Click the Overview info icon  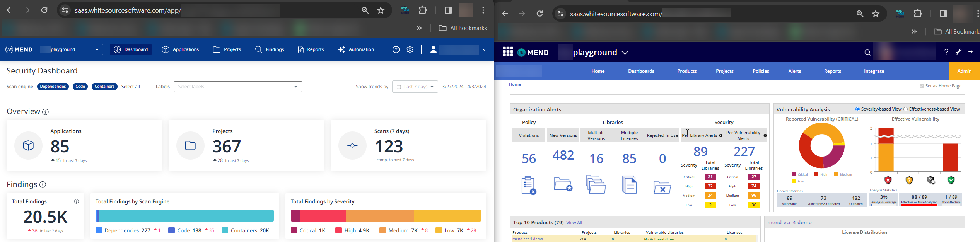point(46,112)
